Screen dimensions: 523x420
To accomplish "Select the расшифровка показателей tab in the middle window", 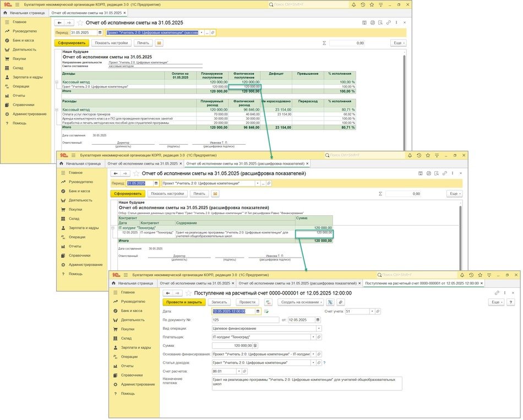I will pyautogui.click(x=246, y=163).
